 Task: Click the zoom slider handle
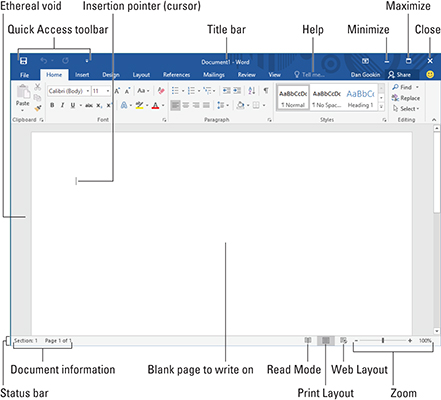[383, 340]
